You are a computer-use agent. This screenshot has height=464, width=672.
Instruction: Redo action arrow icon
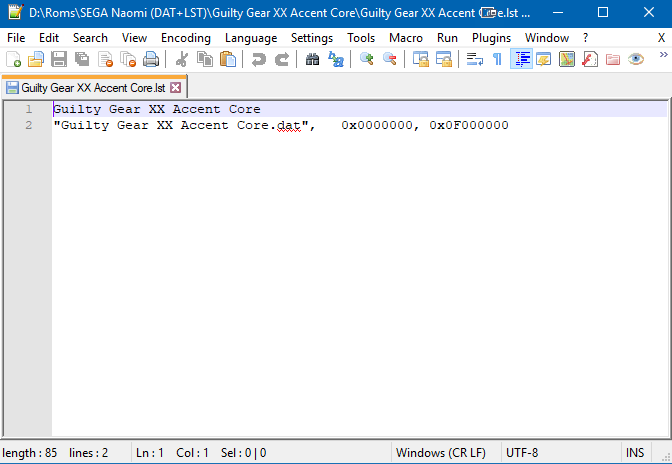coord(282,59)
